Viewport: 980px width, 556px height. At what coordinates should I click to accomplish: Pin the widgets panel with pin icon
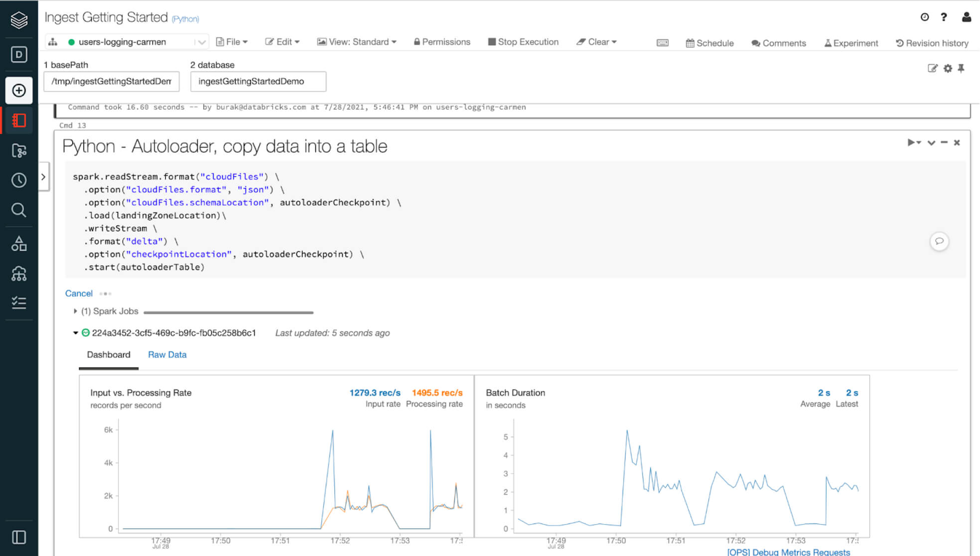[x=961, y=68]
